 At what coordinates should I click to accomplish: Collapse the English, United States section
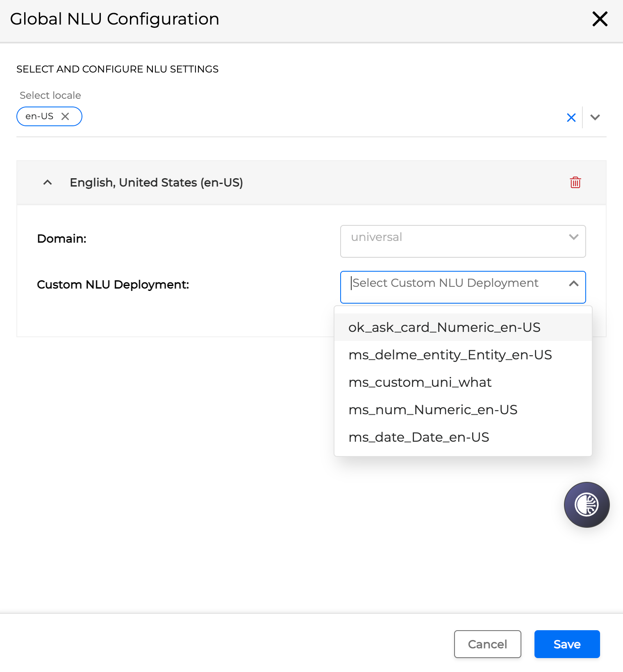point(48,182)
